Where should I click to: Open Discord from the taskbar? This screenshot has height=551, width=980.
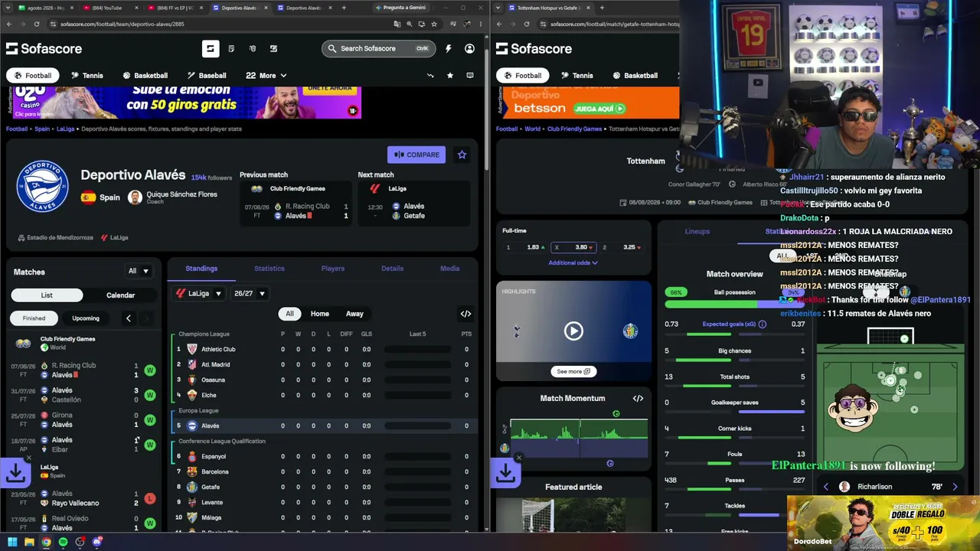tap(97, 542)
